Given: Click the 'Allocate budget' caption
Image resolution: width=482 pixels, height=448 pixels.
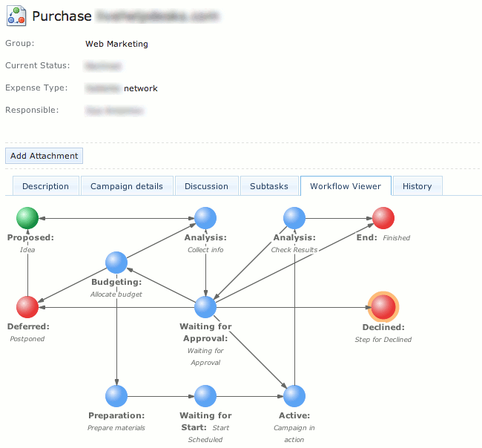Looking at the screenshot, I should (116, 294).
